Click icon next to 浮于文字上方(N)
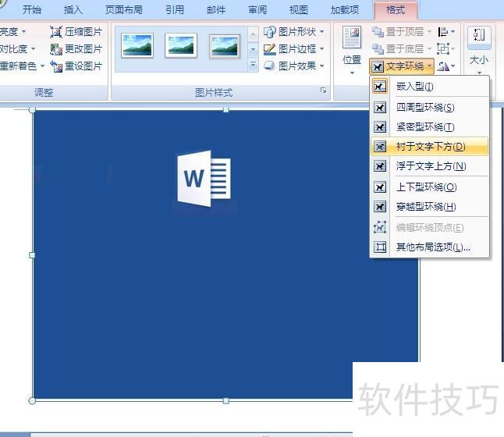Image resolution: width=504 pixels, height=437 pixels. pos(380,166)
